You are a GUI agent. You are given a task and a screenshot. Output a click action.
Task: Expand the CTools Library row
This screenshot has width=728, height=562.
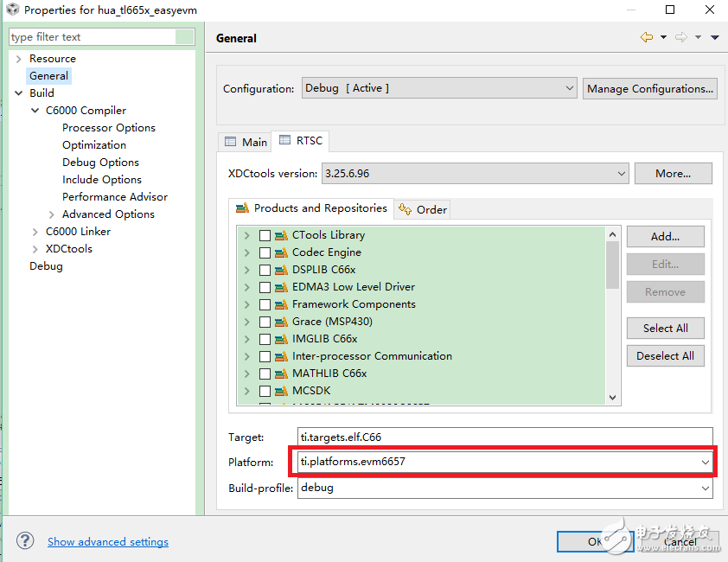tap(247, 235)
